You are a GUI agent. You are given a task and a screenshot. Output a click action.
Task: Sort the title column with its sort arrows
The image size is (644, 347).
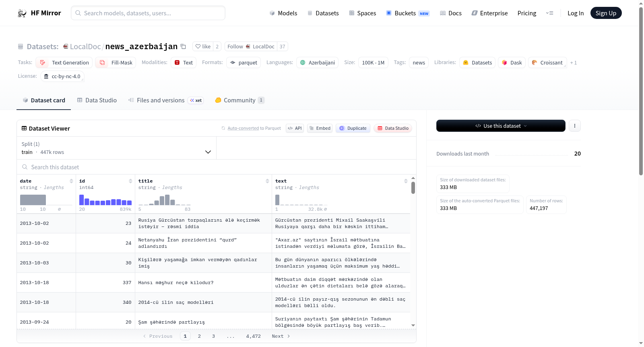267,181
